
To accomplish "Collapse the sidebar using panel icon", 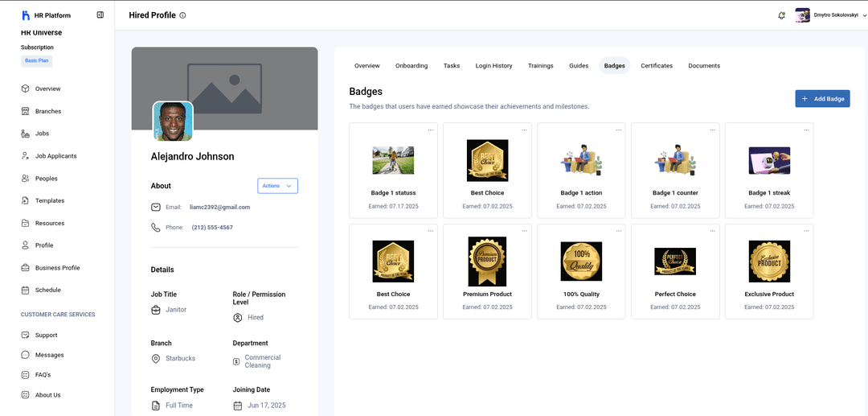I will pyautogui.click(x=100, y=14).
